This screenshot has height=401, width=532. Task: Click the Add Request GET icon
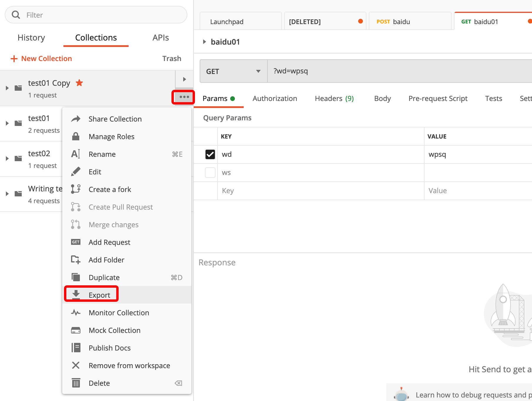click(x=76, y=242)
